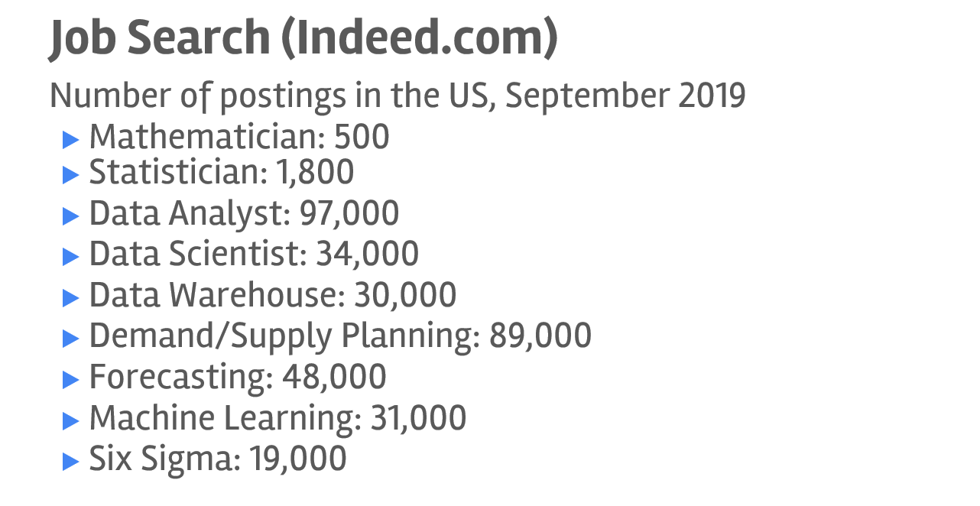
Task: Select the triangle bullet beside Six Sigma
Action: pyautogui.click(x=71, y=461)
